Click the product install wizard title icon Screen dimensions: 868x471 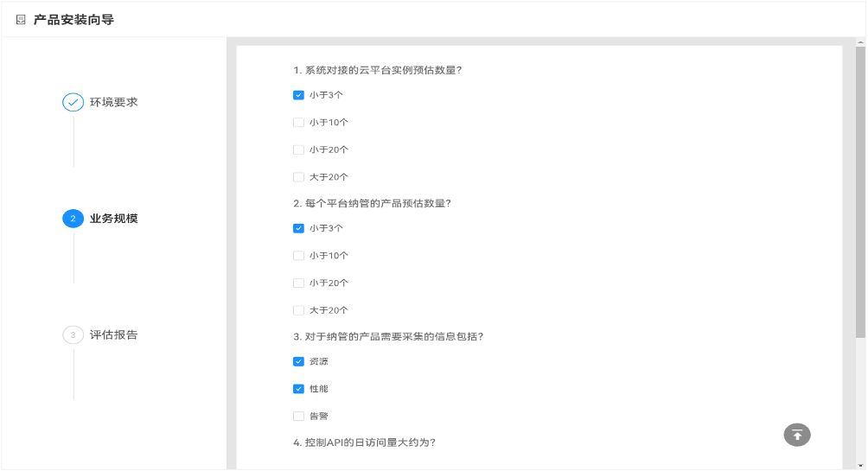tap(21, 20)
